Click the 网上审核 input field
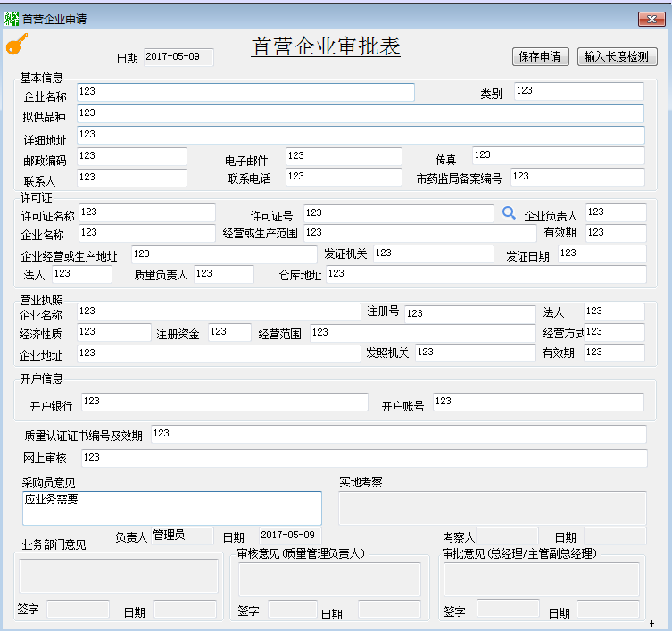Viewport: 672px width, 631px height. (364, 458)
